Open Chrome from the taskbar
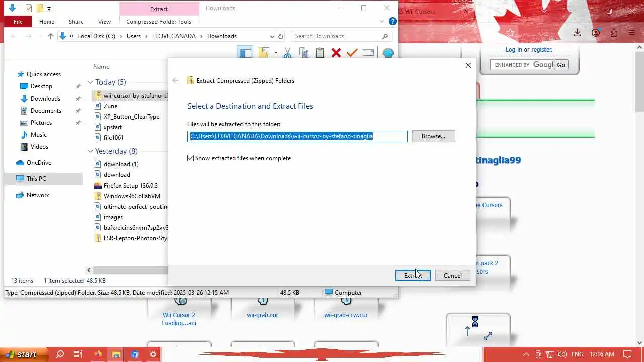This screenshot has width=644, height=362. pyautogui.click(x=135, y=354)
